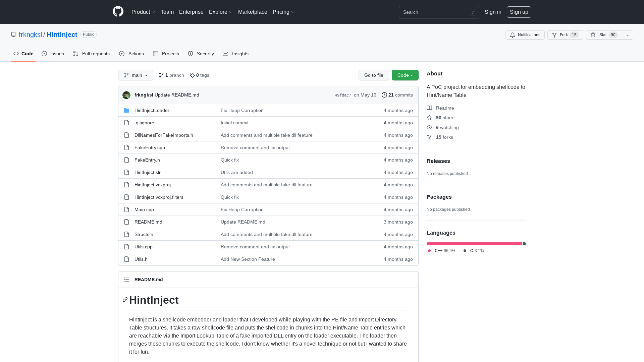Click the commit history clock icon
This screenshot has width=644, height=362.
pos(384,95)
